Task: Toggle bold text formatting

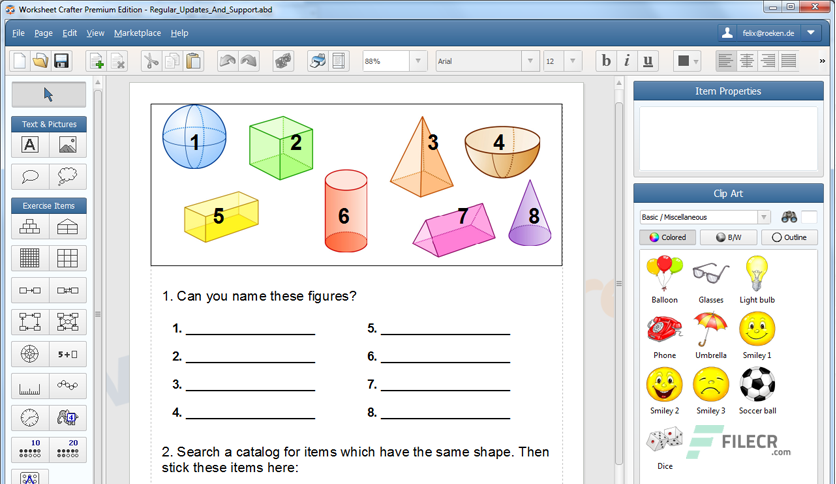Action: pyautogui.click(x=606, y=61)
